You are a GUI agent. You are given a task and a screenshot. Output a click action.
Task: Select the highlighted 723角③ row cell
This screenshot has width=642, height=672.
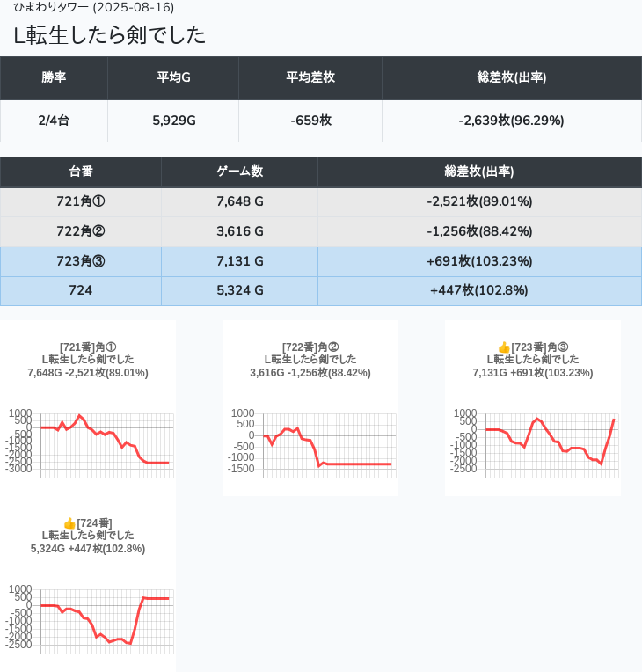(81, 261)
